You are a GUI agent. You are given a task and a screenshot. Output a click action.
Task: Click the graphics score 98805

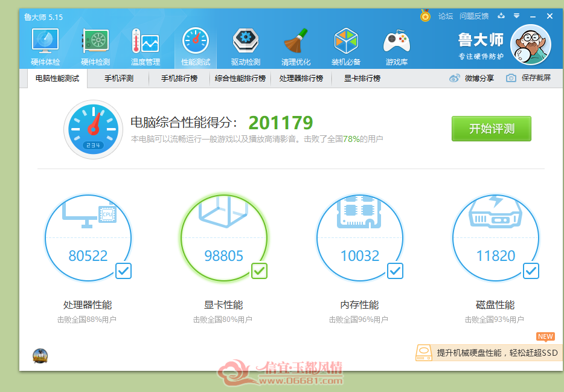224,256
